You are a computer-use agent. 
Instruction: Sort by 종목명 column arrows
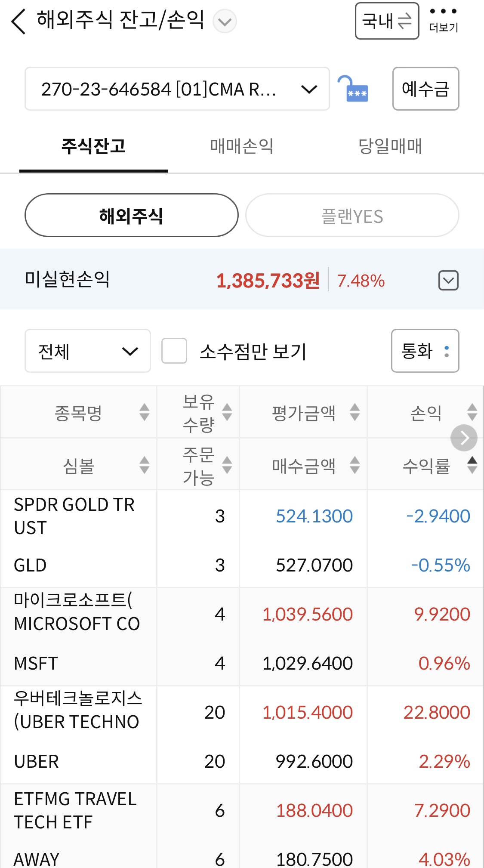(145, 412)
